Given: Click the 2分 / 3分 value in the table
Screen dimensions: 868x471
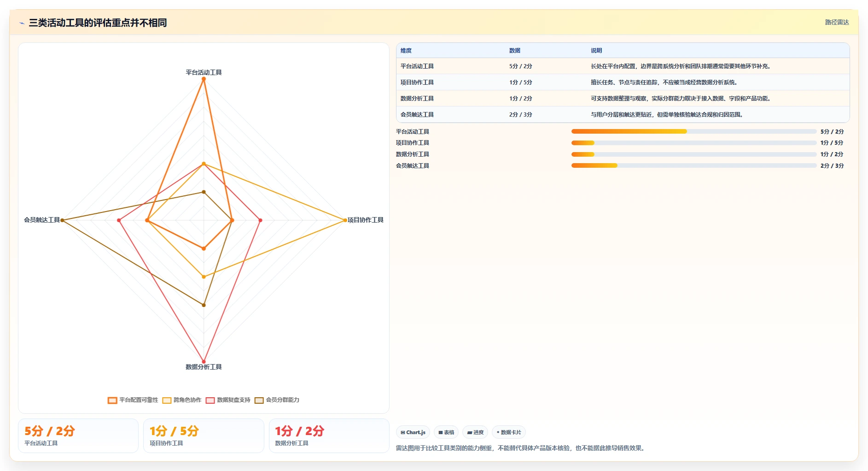Looking at the screenshot, I should point(521,115).
